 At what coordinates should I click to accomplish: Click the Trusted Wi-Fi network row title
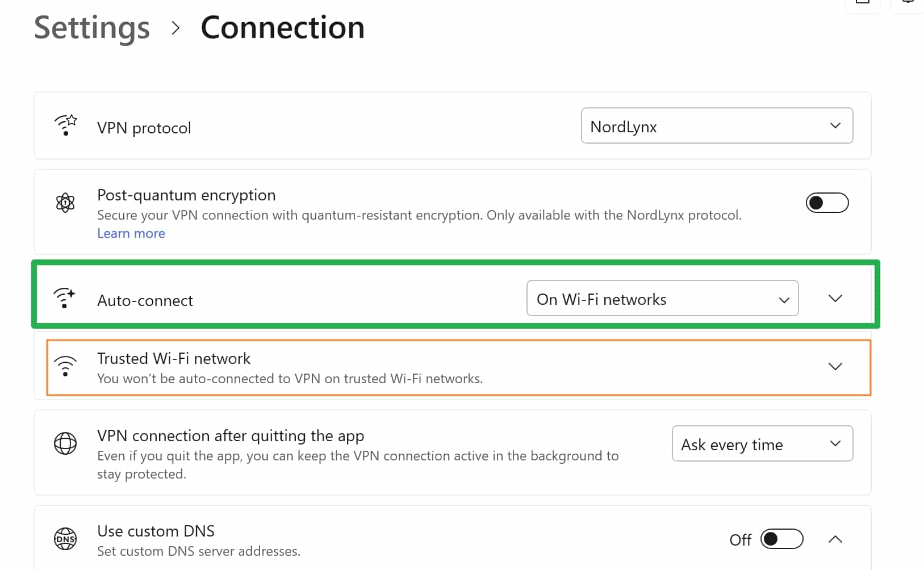(174, 358)
